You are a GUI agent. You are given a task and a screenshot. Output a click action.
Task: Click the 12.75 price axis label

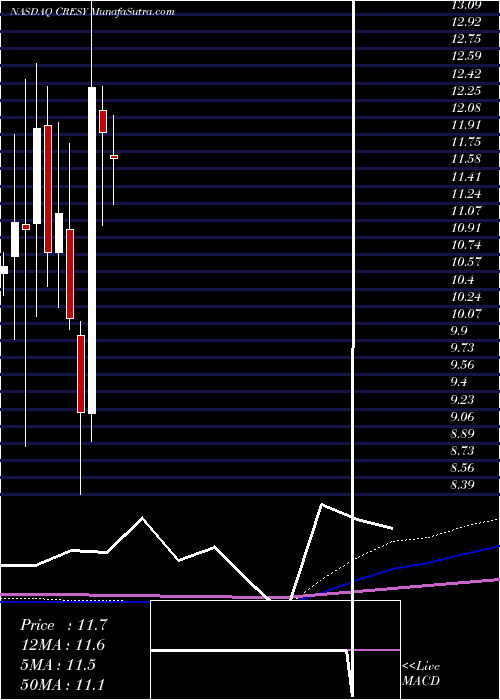[467, 39]
